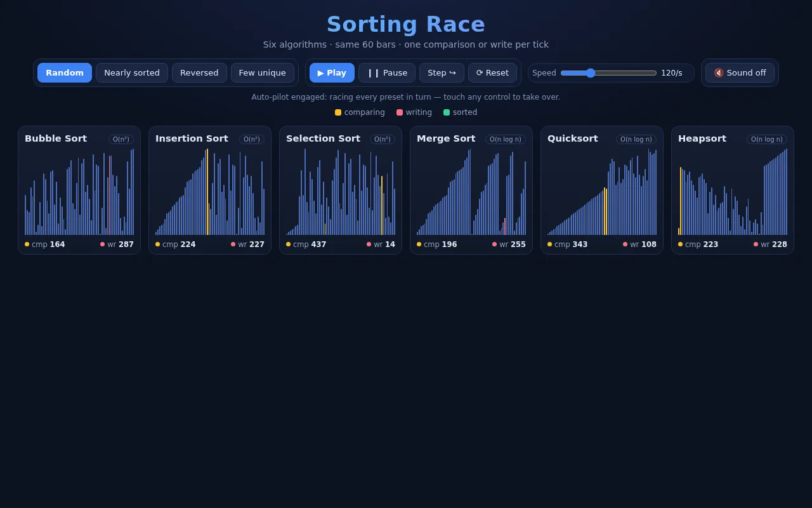Screen dimensions: 812x508
Task: Click the Quicksort bar chart
Action: click(x=602, y=192)
